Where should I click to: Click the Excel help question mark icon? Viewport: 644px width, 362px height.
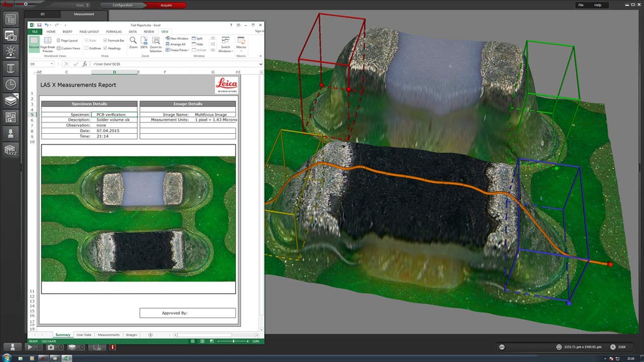click(x=231, y=25)
